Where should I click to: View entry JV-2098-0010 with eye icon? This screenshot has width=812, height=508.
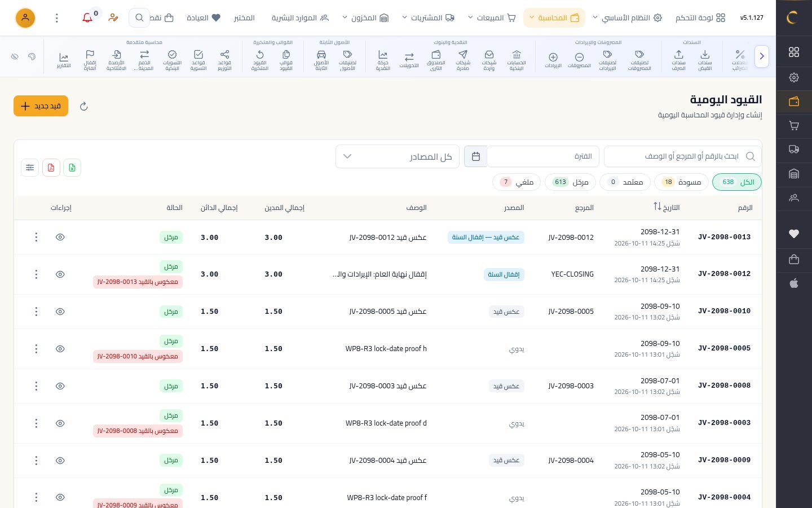(60, 312)
